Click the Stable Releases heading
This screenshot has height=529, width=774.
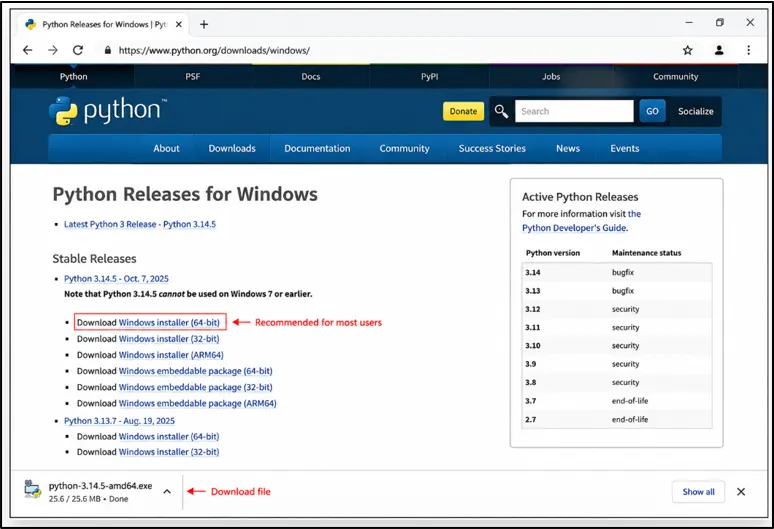point(94,259)
